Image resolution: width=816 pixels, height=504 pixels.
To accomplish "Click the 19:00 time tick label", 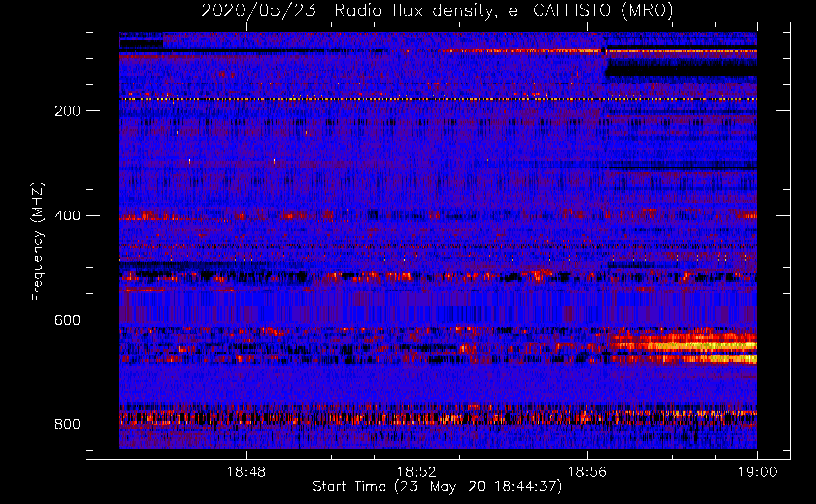I will tap(757, 472).
